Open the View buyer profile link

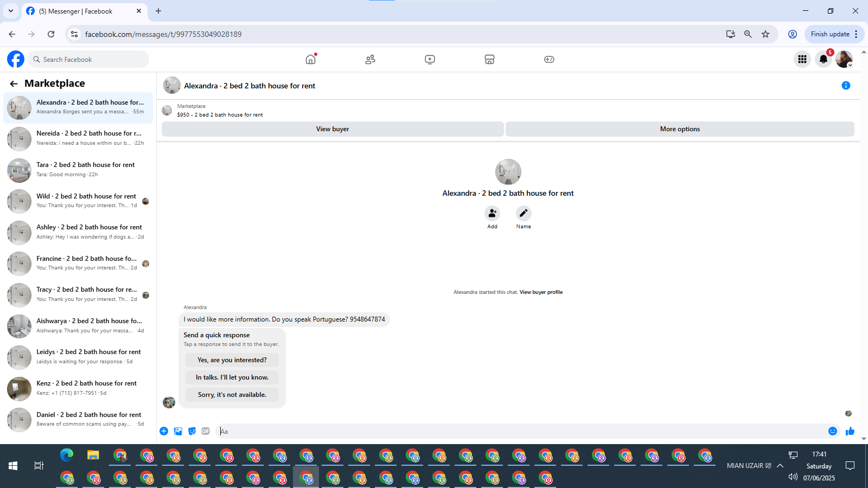tap(541, 292)
